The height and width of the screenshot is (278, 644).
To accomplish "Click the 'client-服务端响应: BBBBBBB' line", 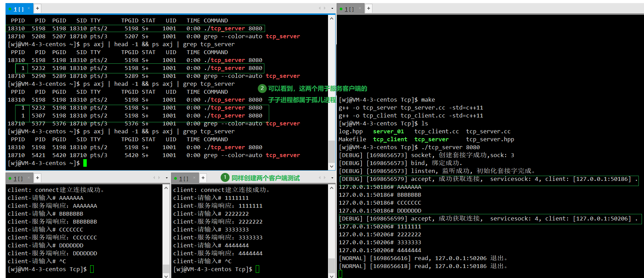I will coord(52,222).
